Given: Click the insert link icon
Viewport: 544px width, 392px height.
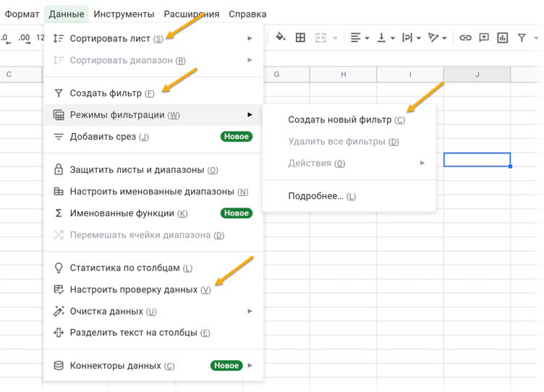Looking at the screenshot, I should tap(465, 38).
